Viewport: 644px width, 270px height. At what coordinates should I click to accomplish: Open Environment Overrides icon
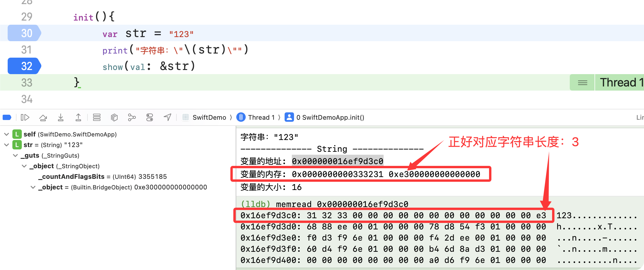tap(150, 117)
